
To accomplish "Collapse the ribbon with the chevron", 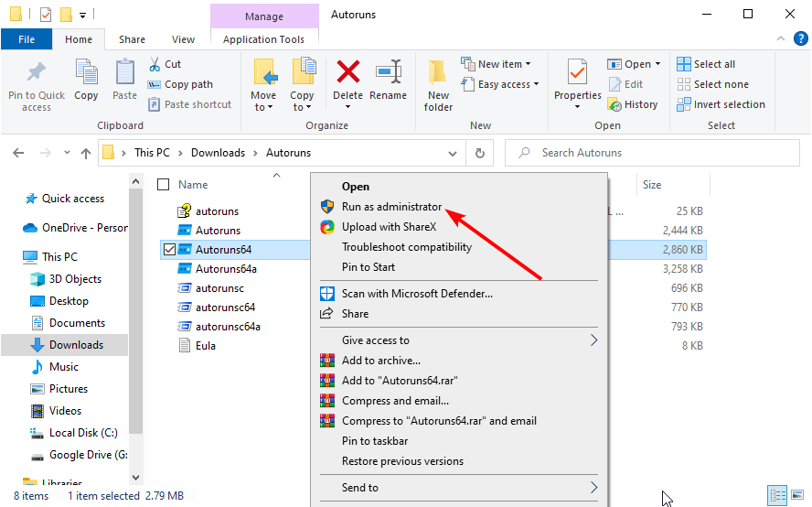I will (x=781, y=38).
